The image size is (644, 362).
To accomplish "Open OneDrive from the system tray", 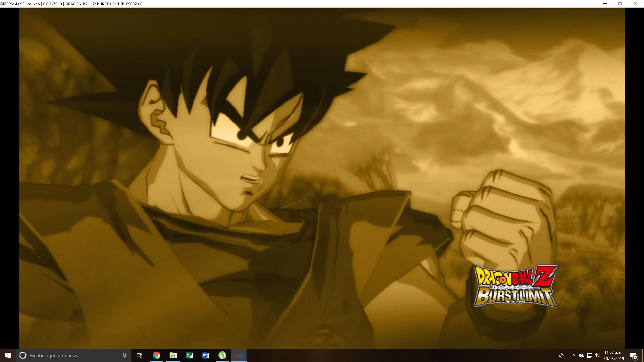I will click(x=581, y=355).
